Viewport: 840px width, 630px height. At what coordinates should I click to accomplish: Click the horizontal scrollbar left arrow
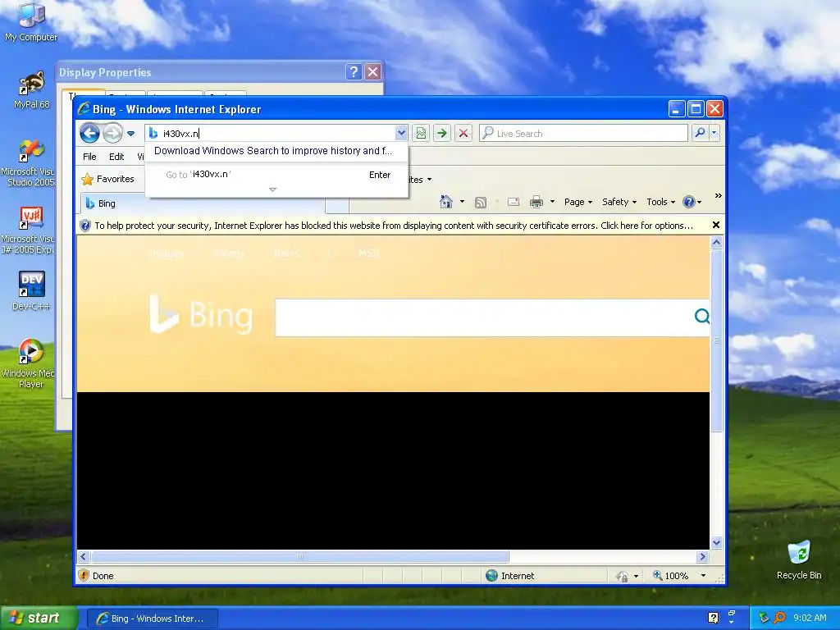[x=84, y=557]
